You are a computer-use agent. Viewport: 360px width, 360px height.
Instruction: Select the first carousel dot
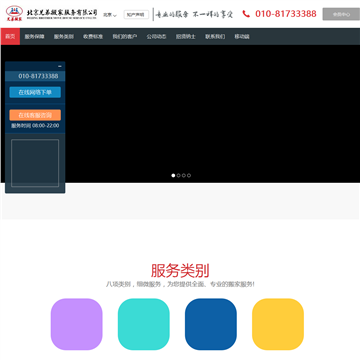pos(173,175)
